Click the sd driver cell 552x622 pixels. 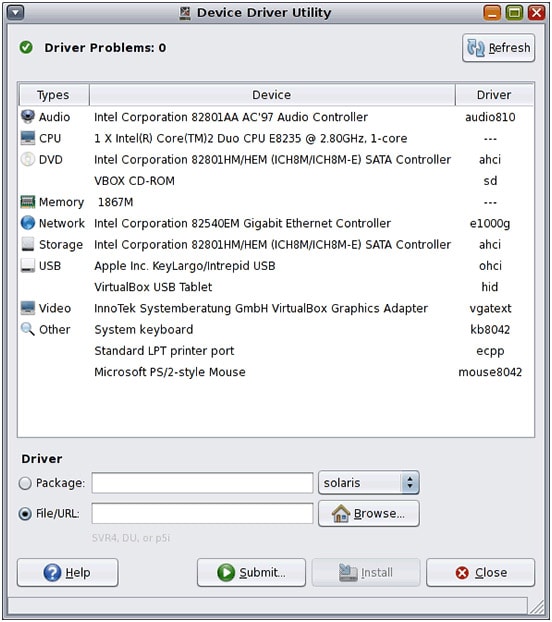tap(490, 181)
